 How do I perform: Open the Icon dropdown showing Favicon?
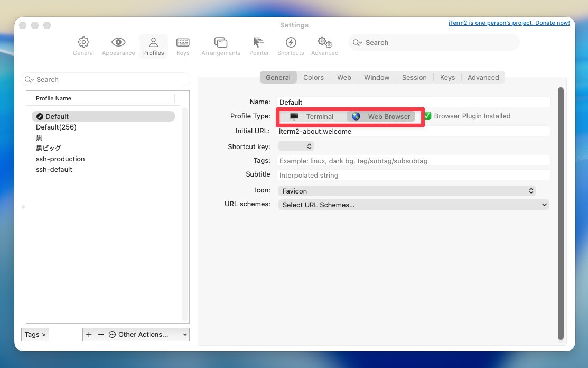(407, 191)
